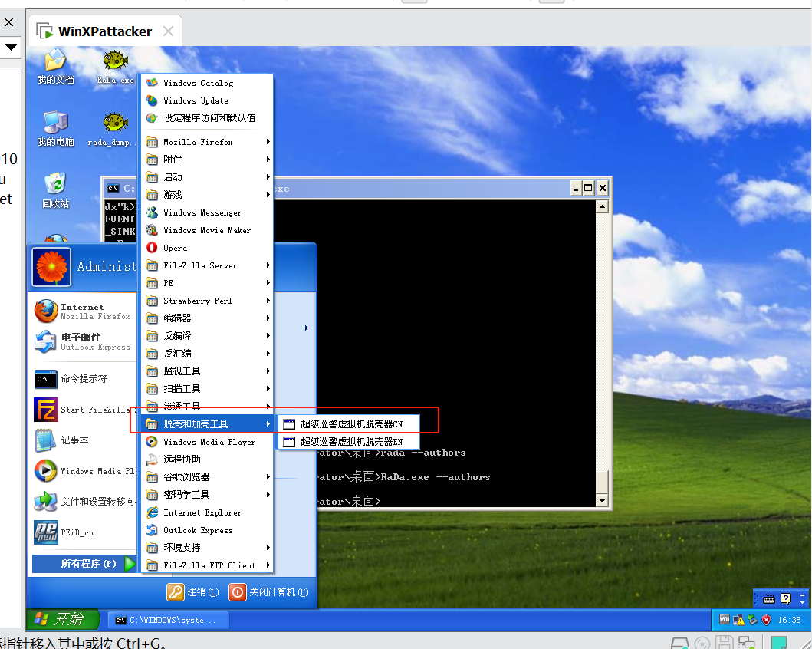Open the 谷歌浏览器 folder icon

point(152,477)
